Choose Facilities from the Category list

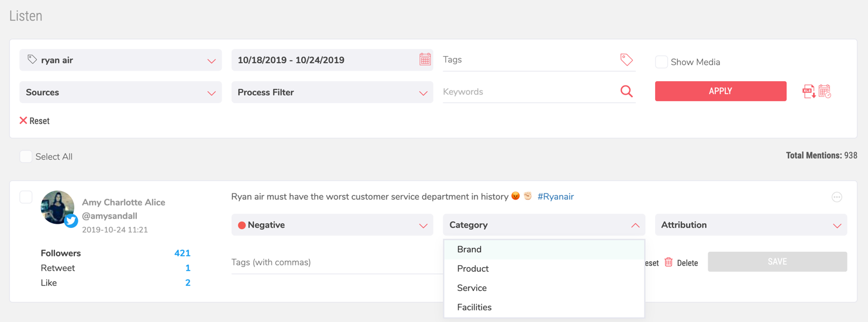pyautogui.click(x=544, y=307)
